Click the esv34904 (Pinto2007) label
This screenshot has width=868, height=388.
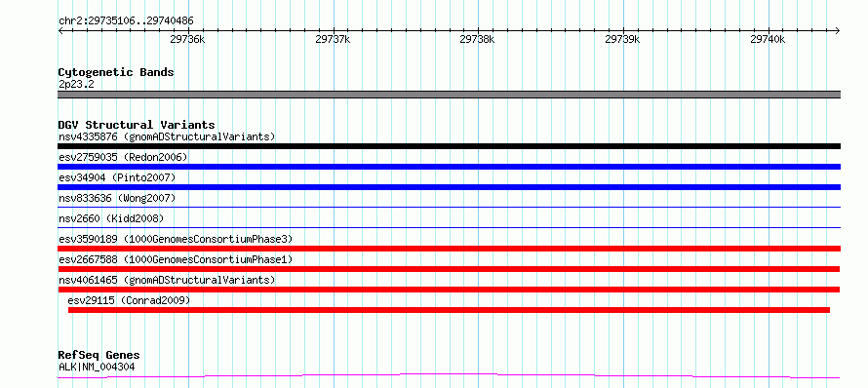click(117, 177)
